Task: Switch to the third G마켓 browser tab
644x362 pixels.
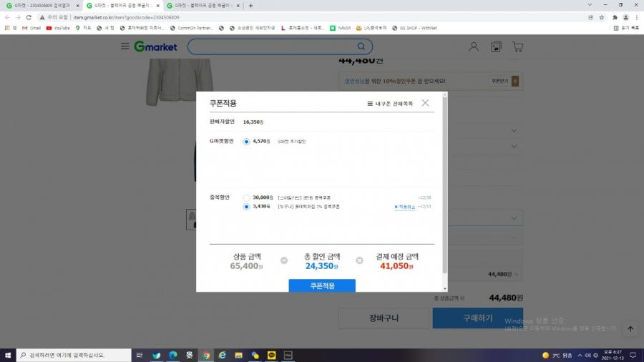Action: point(203,6)
